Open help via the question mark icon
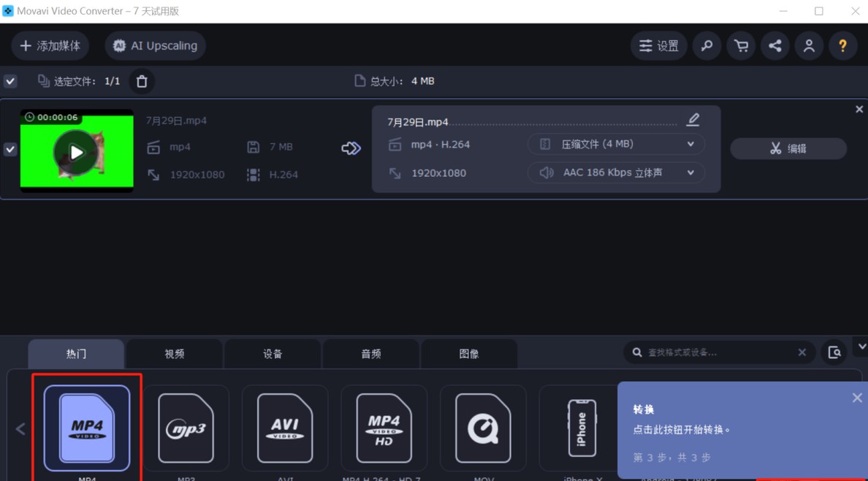The height and width of the screenshot is (481, 868). pyautogui.click(x=842, y=46)
